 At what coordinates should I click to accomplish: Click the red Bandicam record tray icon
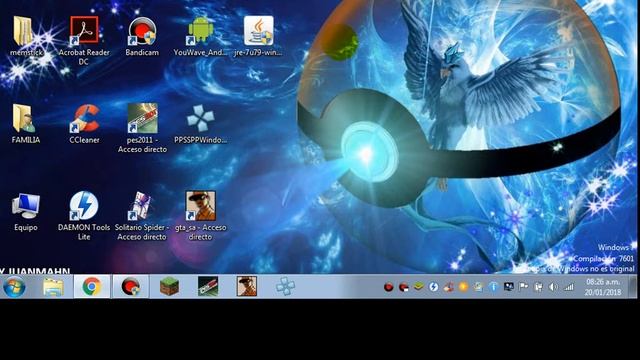[x=389, y=287]
